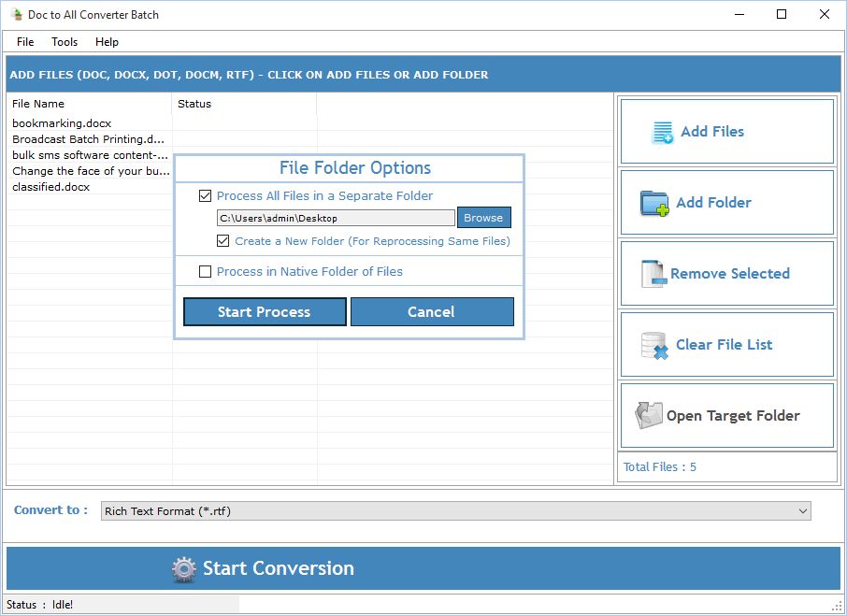Click Start Process in the dialog
The width and height of the screenshot is (847, 616).
click(265, 311)
